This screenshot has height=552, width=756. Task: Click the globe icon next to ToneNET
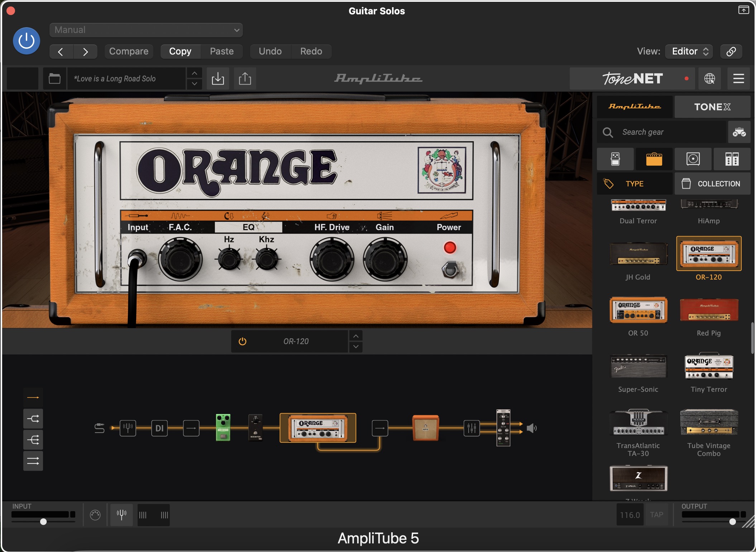709,78
